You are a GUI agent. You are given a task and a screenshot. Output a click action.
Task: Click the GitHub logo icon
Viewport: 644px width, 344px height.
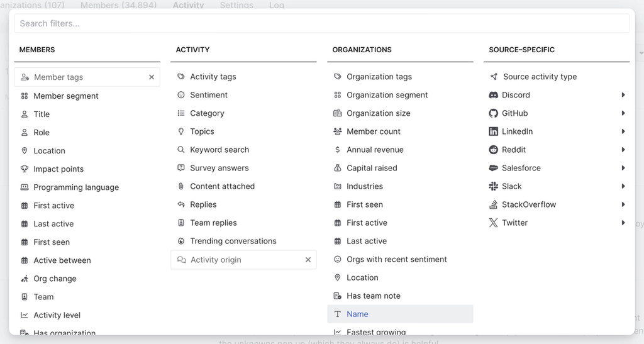494,113
